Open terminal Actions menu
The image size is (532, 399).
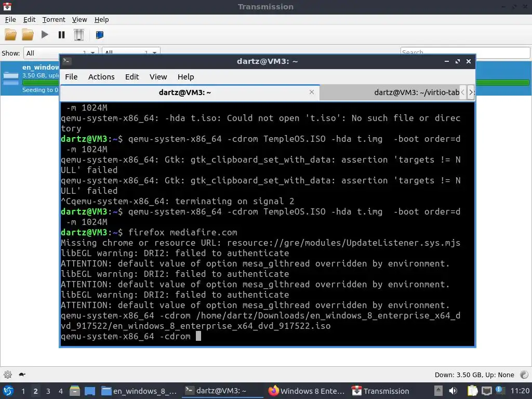coord(101,77)
